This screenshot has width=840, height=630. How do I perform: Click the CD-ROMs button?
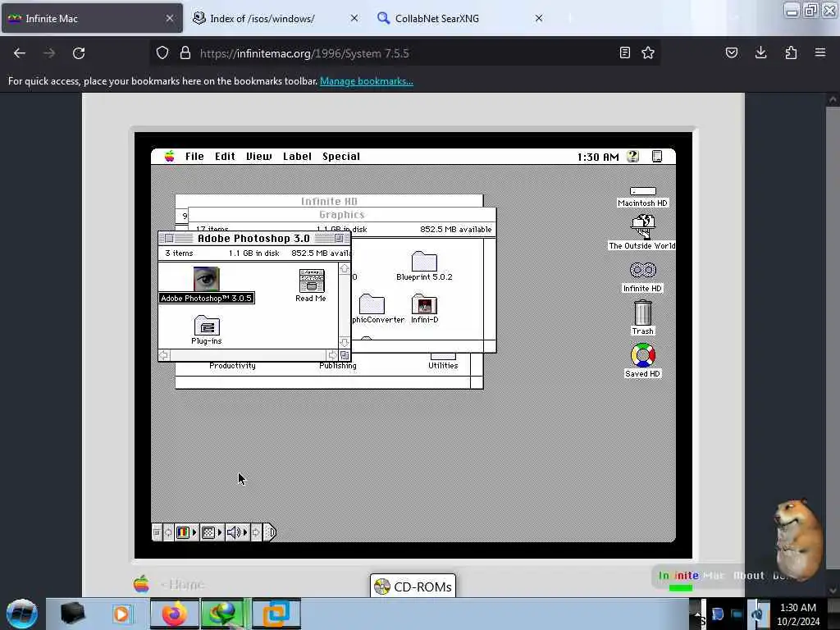(x=413, y=587)
